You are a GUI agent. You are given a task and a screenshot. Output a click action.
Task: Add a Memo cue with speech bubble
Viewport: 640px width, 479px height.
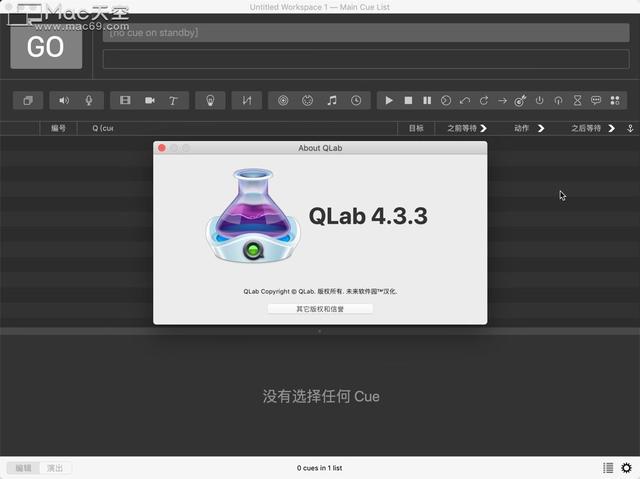(x=596, y=100)
